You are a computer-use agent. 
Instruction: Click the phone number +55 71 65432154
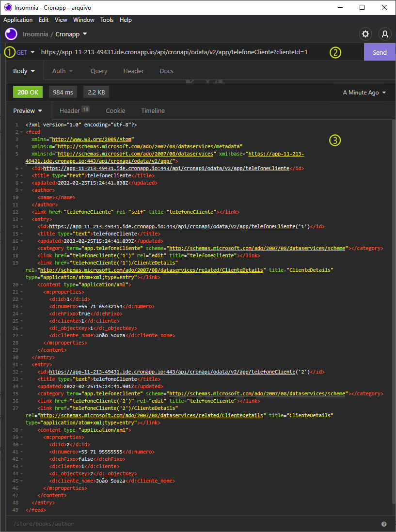pos(100,306)
